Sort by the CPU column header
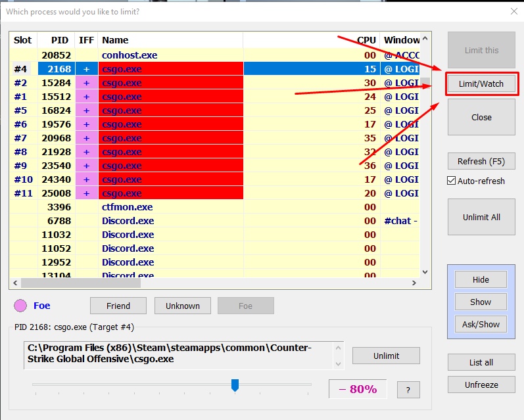Screen dimensions: 524x420 pyautogui.click(x=311, y=40)
